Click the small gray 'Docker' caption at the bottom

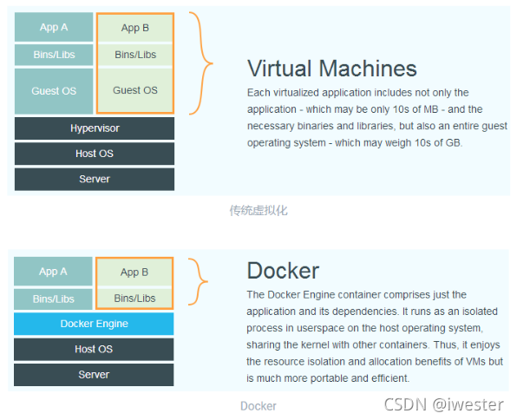258,406
